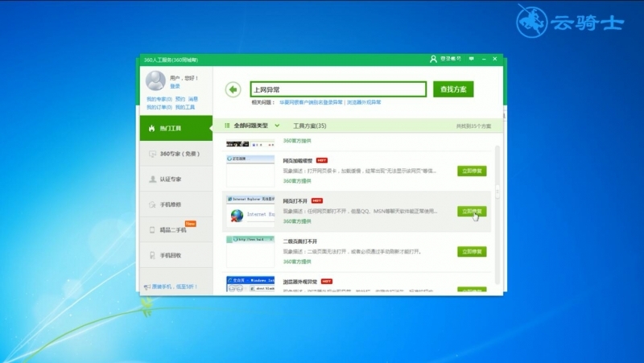Open the 我的工具 link

[185, 107]
